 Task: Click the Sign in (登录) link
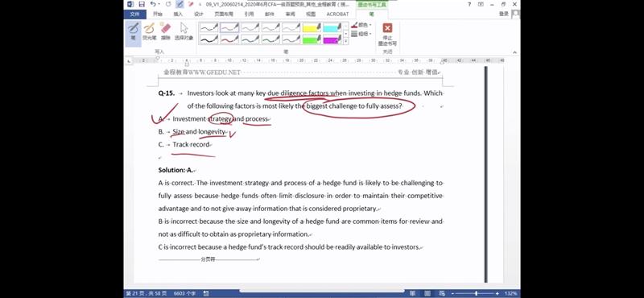pyautogui.click(x=504, y=14)
